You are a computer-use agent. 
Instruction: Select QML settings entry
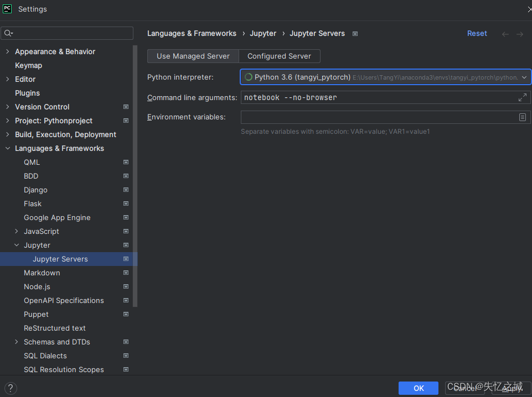[x=32, y=162]
